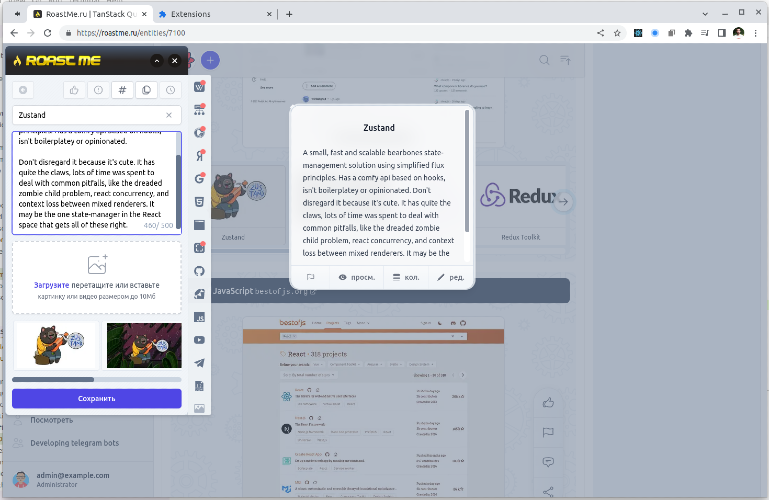769x500 pixels.
Task: Click the Сохранить save button
Action: pos(97,399)
